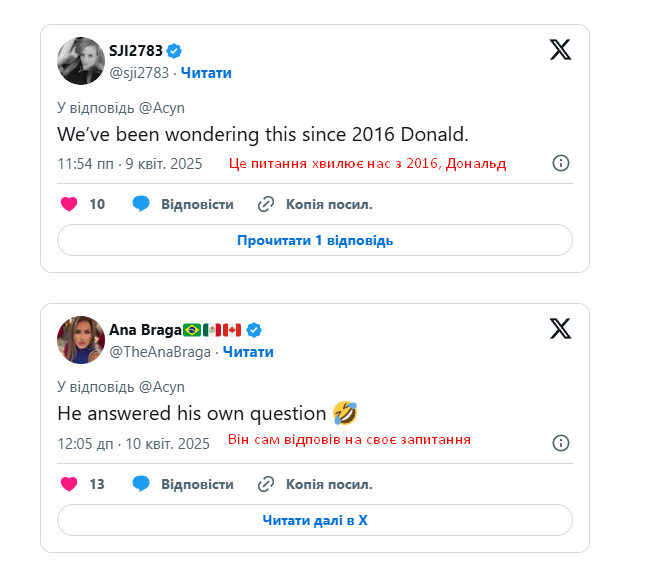Viewport: 665px width, 579px height.
Task: Open SJI2783's profile avatar
Action: click(x=80, y=61)
